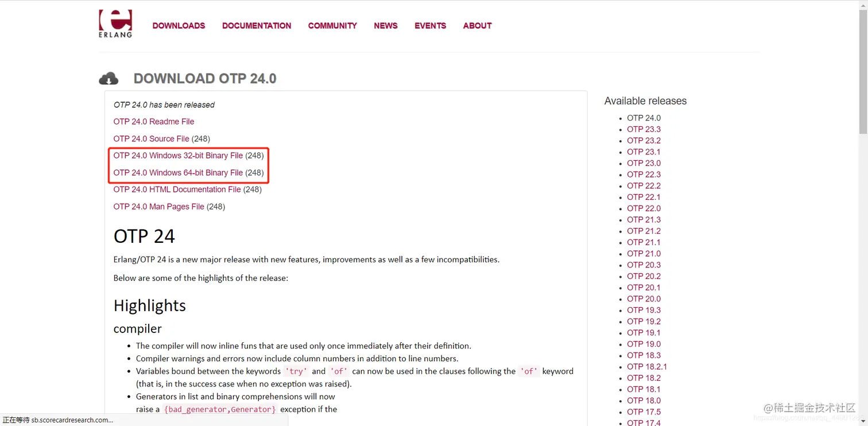This screenshot has height=426, width=868.
Task: Open the OTP 24.0 Readme File link
Action: (154, 122)
